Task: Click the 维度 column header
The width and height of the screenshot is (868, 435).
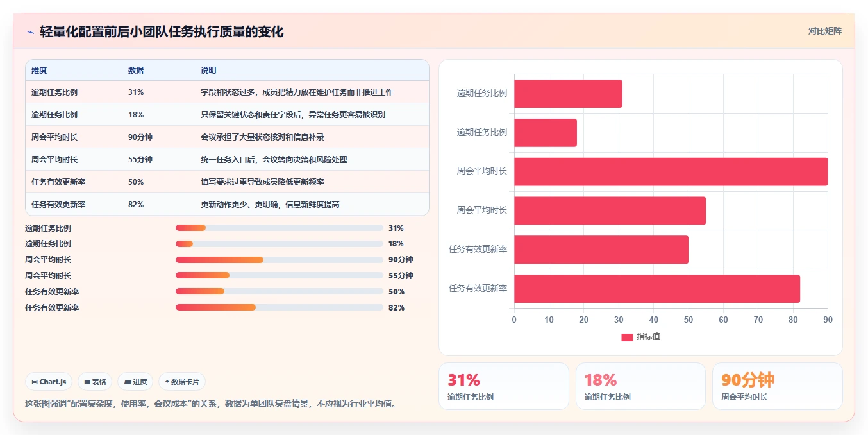Action: (39, 70)
